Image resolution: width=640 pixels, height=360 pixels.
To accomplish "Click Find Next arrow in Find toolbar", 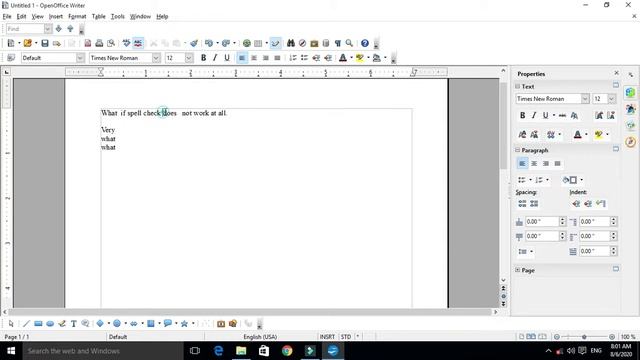I will pos(59,29).
